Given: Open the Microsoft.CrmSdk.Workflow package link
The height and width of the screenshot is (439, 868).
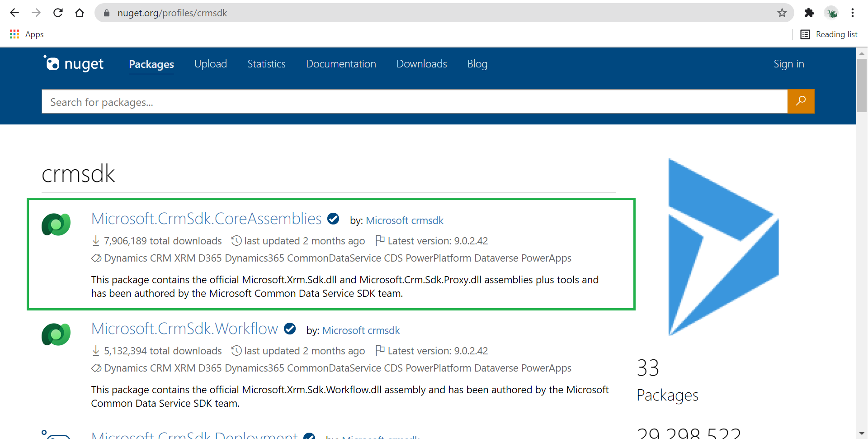Looking at the screenshot, I should tap(184, 329).
